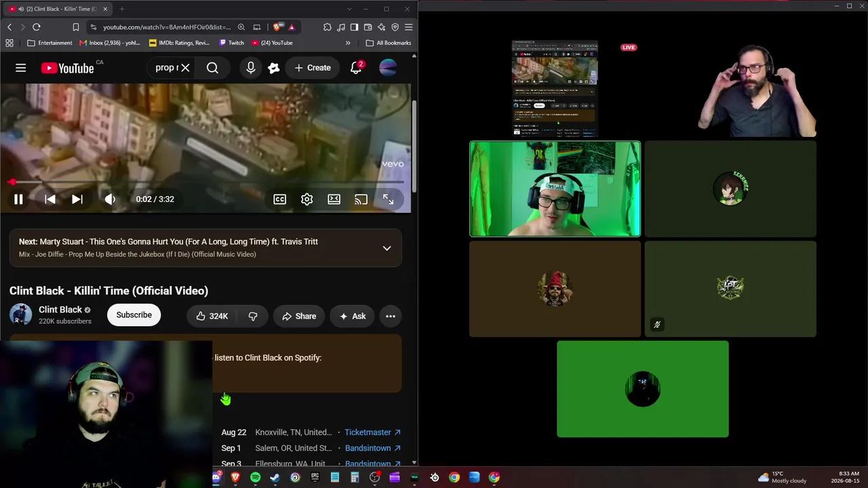
Task: Select the Clint Black browser tab
Action: [x=58, y=9]
